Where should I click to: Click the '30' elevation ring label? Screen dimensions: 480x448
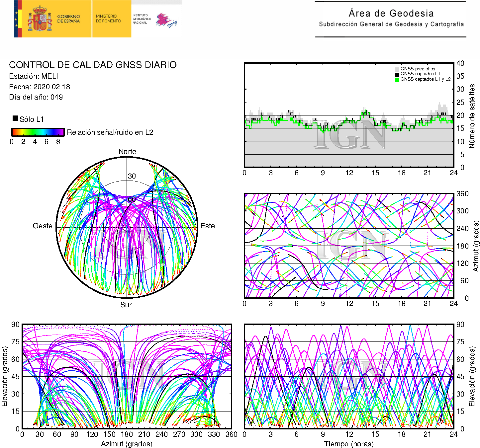(132, 176)
